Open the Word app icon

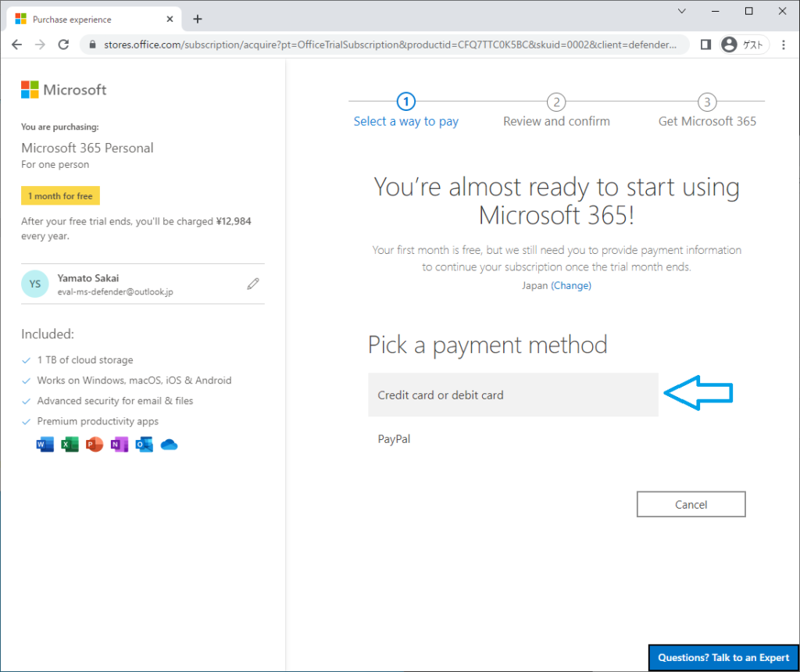coord(45,443)
